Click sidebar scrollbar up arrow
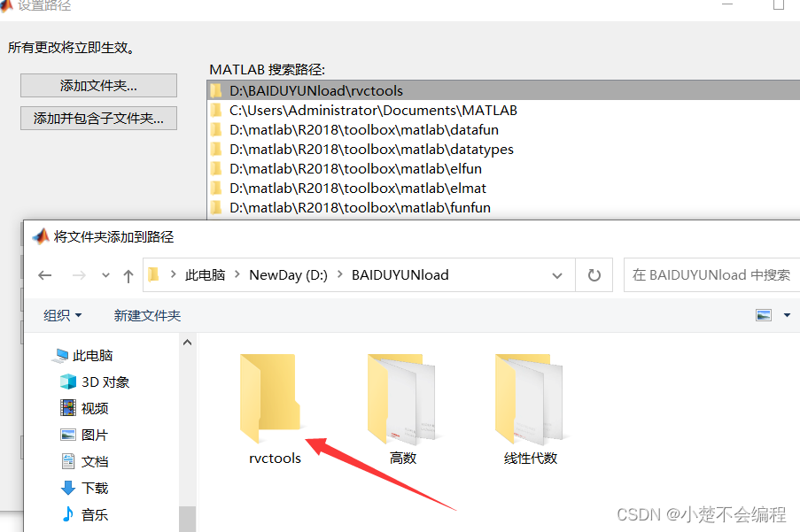Image resolution: width=800 pixels, height=532 pixels. pyautogui.click(x=187, y=343)
